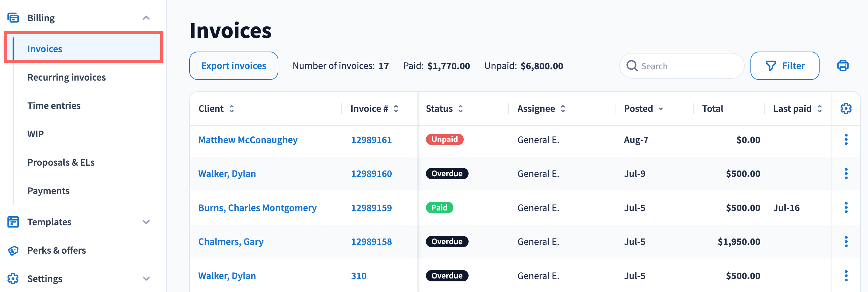Open Recurring invoices in sidebar
Image resolution: width=868 pixels, height=292 pixels.
pyautogui.click(x=67, y=77)
